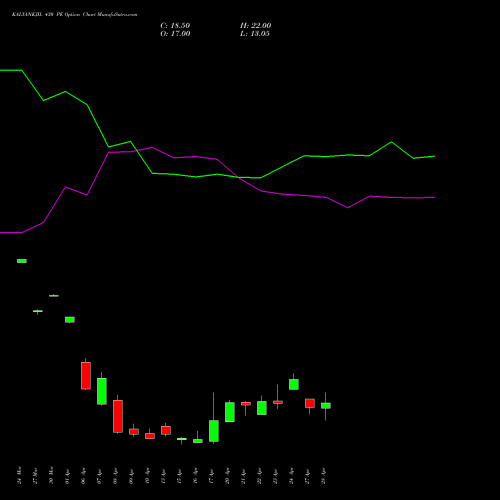
Task: Select the 24 Mar date label
Action: pyautogui.click(x=19, y=475)
